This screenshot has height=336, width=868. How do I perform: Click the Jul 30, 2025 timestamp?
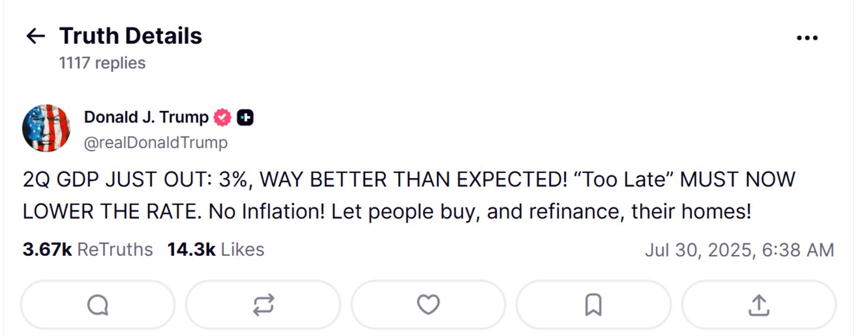[x=739, y=250]
